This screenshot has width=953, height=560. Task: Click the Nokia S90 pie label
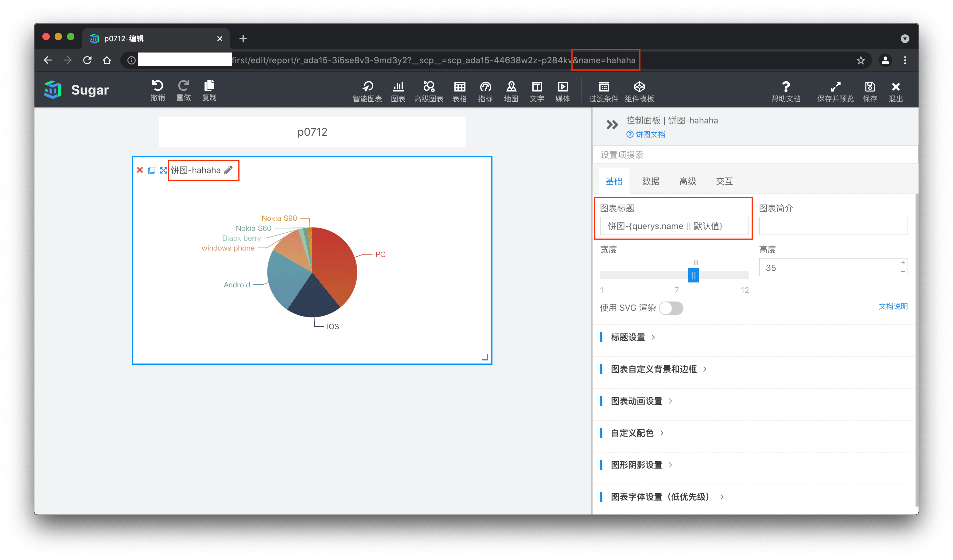click(279, 218)
